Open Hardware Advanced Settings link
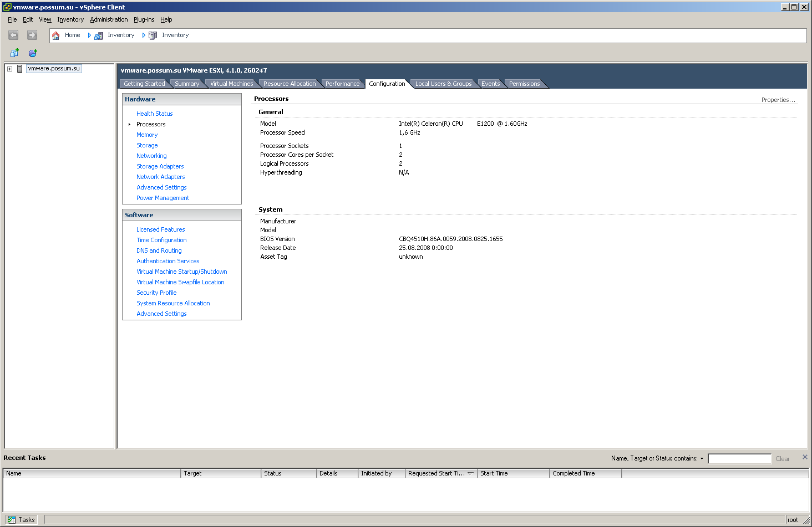The image size is (812, 527). click(161, 187)
